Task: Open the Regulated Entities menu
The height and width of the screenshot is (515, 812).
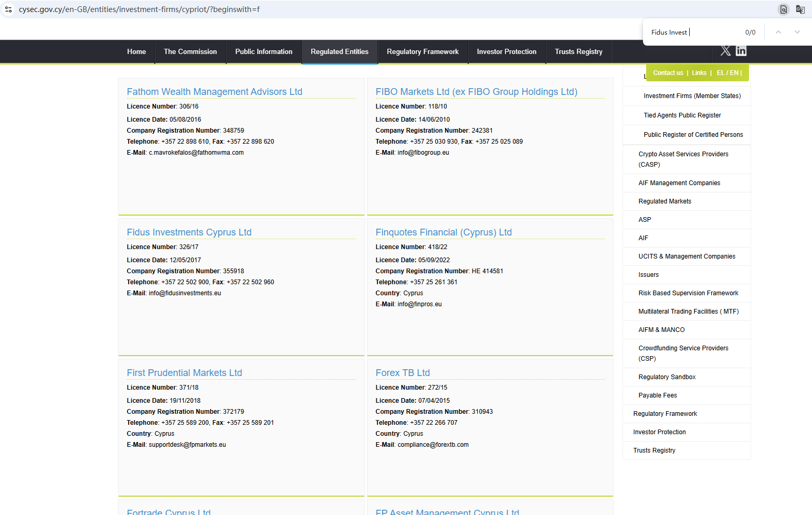Action: (x=340, y=52)
